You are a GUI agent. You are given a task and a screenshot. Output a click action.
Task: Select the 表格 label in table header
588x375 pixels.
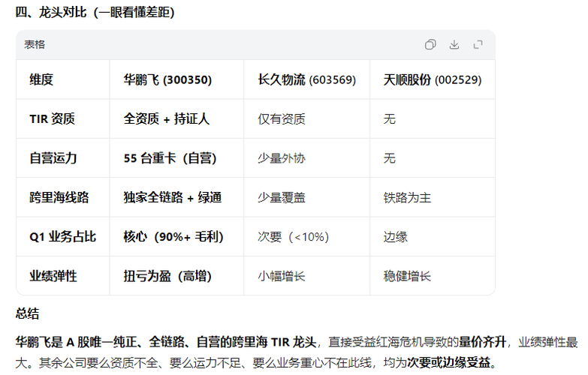pyautogui.click(x=35, y=44)
